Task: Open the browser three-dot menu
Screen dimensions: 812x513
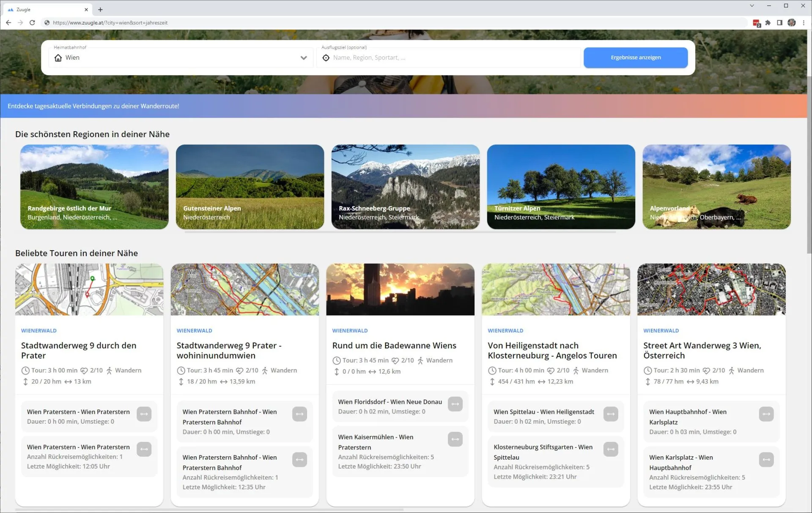Action: tap(804, 22)
